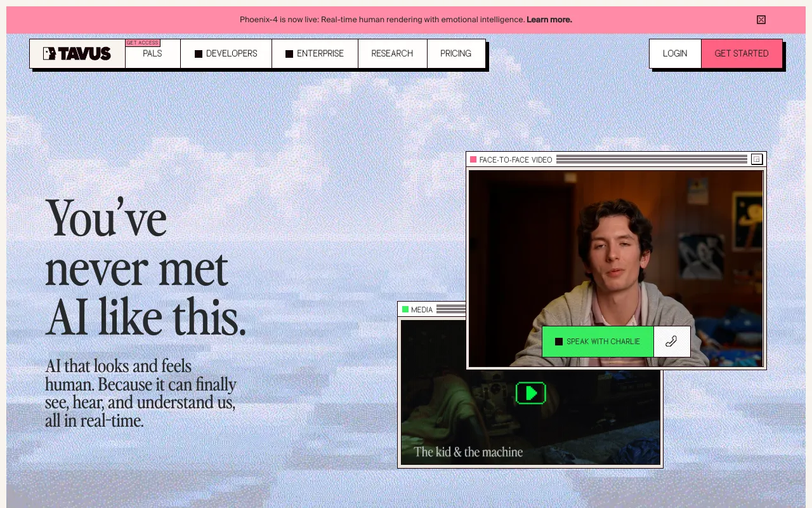Click the Get Access badge above Pals

point(142,43)
